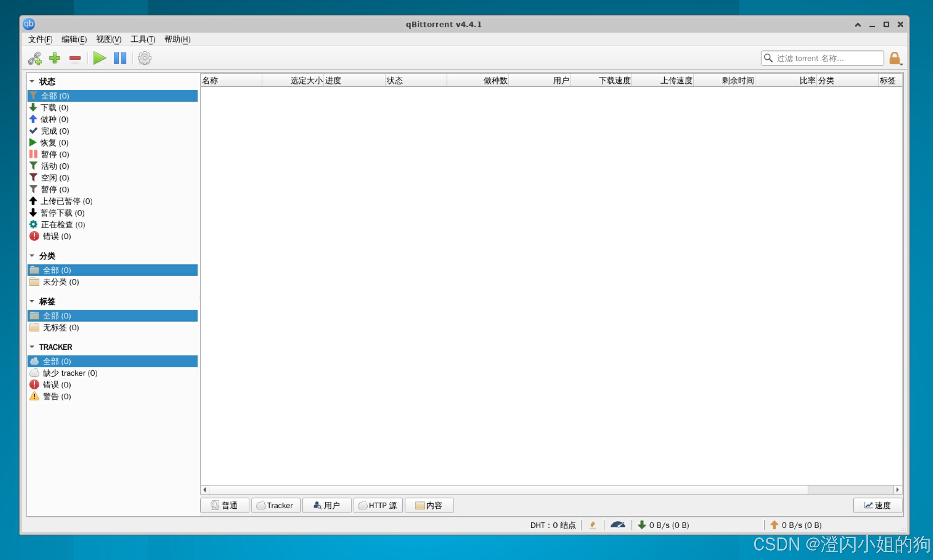Collapse the 状态 status section
This screenshot has height=560, width=933.
point(32,81)
